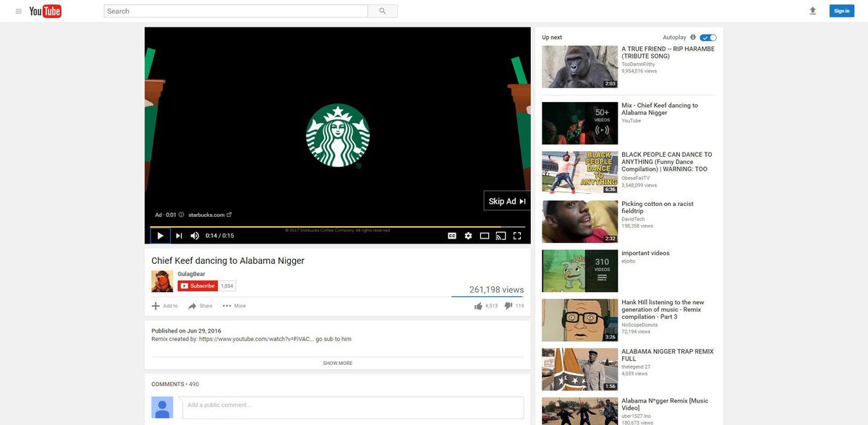Open thelegend 27 video thumbnail
This screenshot has width=868, height=425.
[580, 369]
